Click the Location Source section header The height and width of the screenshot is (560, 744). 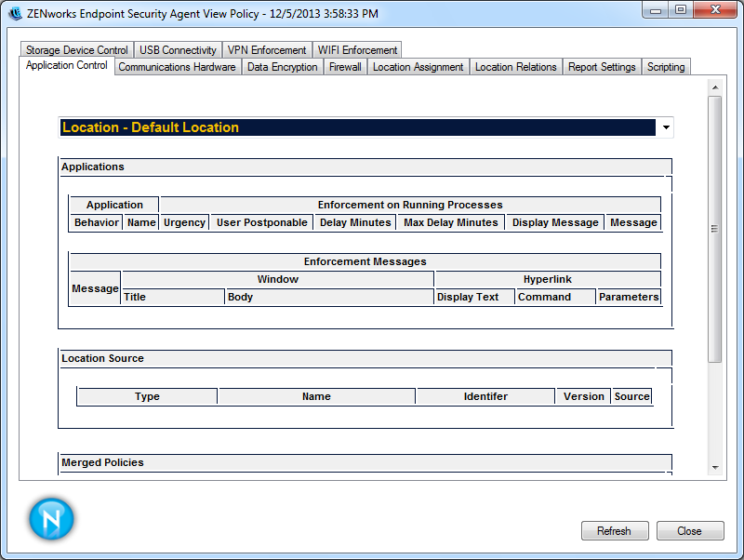(x=365, y=359)
